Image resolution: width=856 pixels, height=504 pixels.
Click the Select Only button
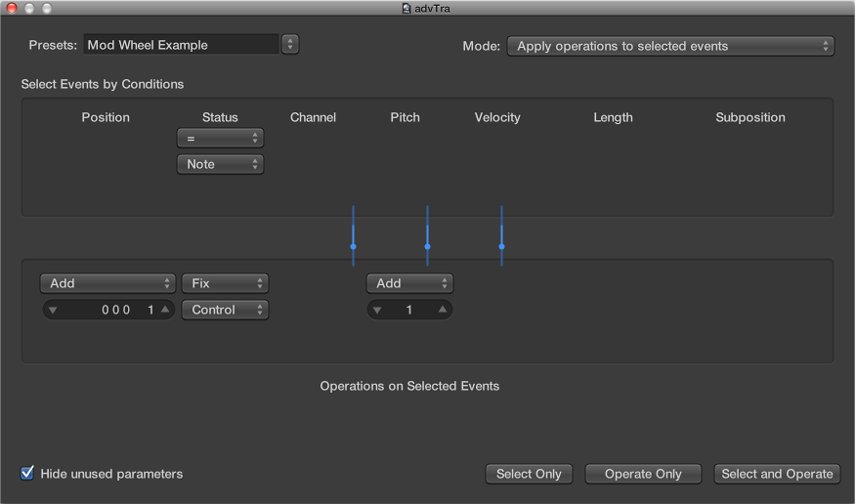pyautogui.click(x=529, y=474)
